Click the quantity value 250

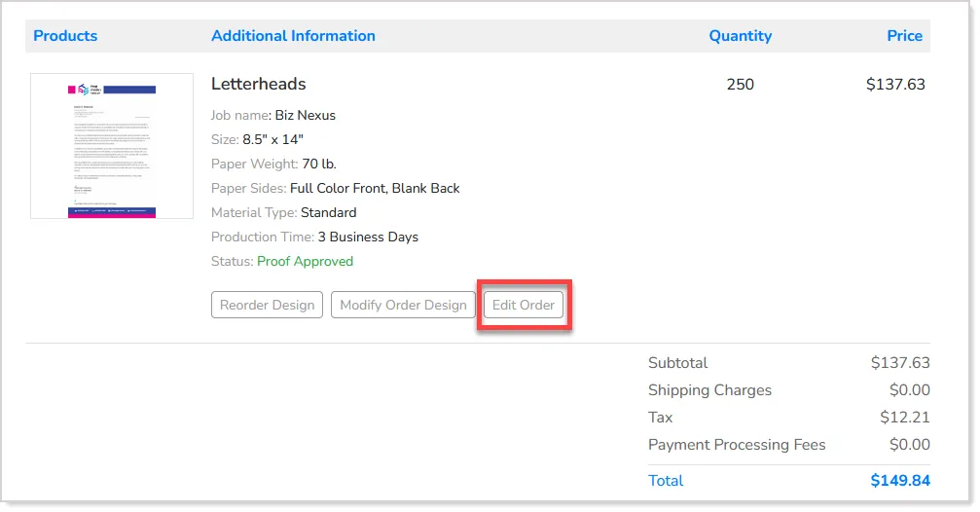tap(740, 85)
